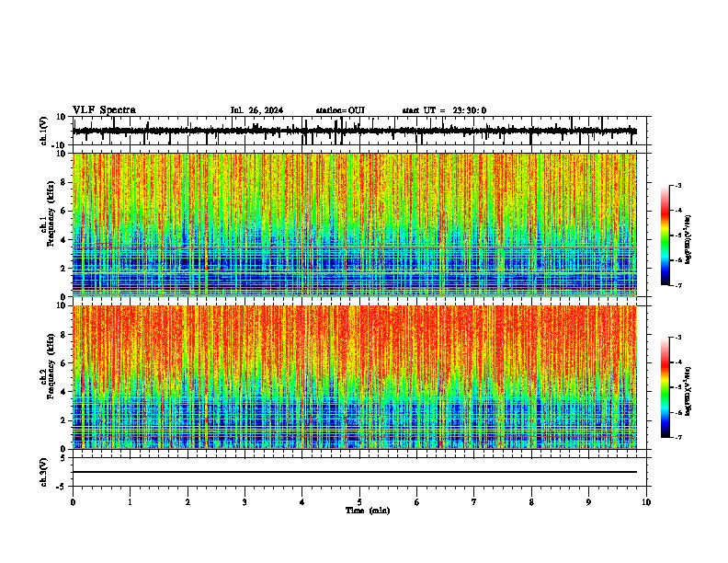
Task: Click the "6" kHz tick on ch.1 frequency axis
Action: tap(63, 211)
